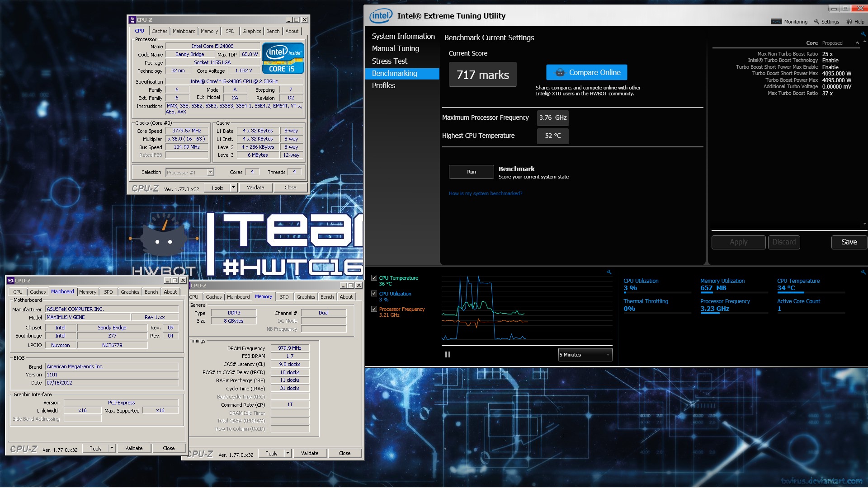Click the Tools button in the top CPU-Z window
Viewport: 868px width, 488px height.
[217, 188]
